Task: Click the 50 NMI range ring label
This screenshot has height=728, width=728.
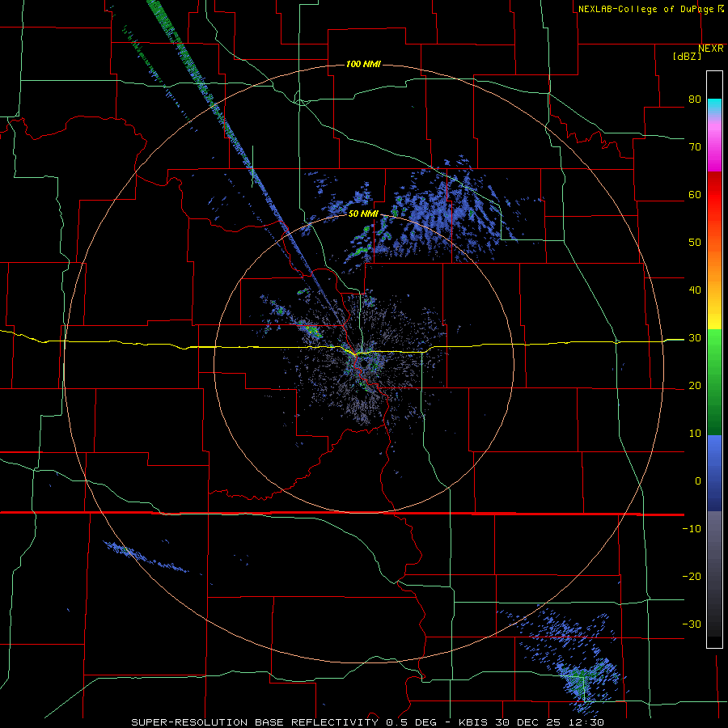Action: click(363, 214)
